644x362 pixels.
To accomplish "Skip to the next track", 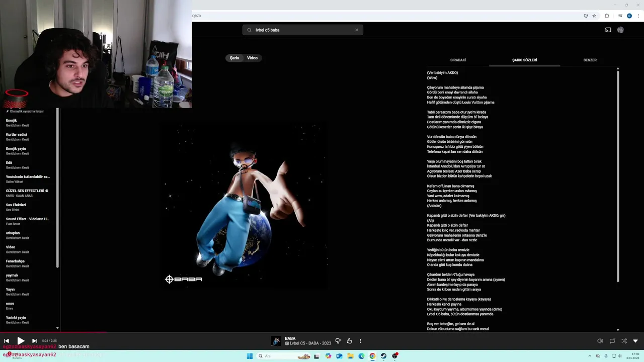I will point(34,341).
